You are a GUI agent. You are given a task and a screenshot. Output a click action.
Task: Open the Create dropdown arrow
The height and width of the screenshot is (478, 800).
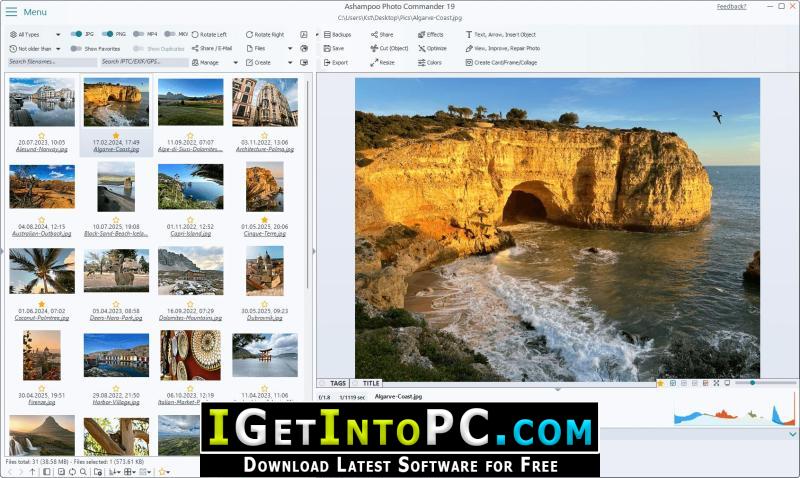tap(290, 62)
